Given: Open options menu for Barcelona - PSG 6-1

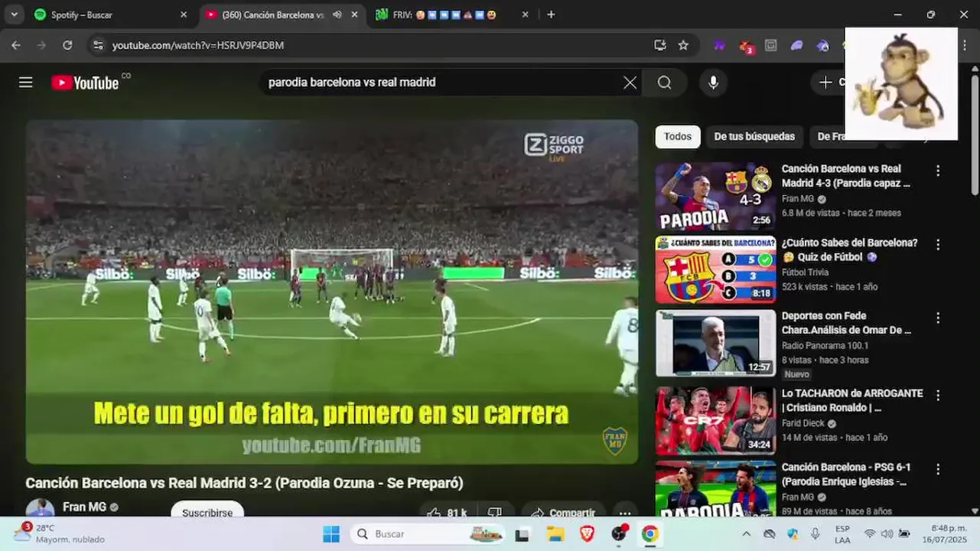Looking at the screenshot, I should 938,469.
